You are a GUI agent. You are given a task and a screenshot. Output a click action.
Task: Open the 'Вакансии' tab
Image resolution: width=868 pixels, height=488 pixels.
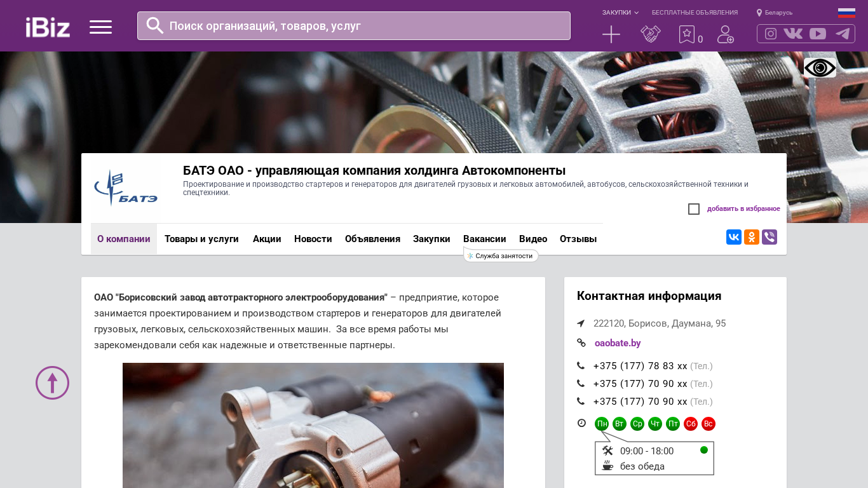click(485, 239)
